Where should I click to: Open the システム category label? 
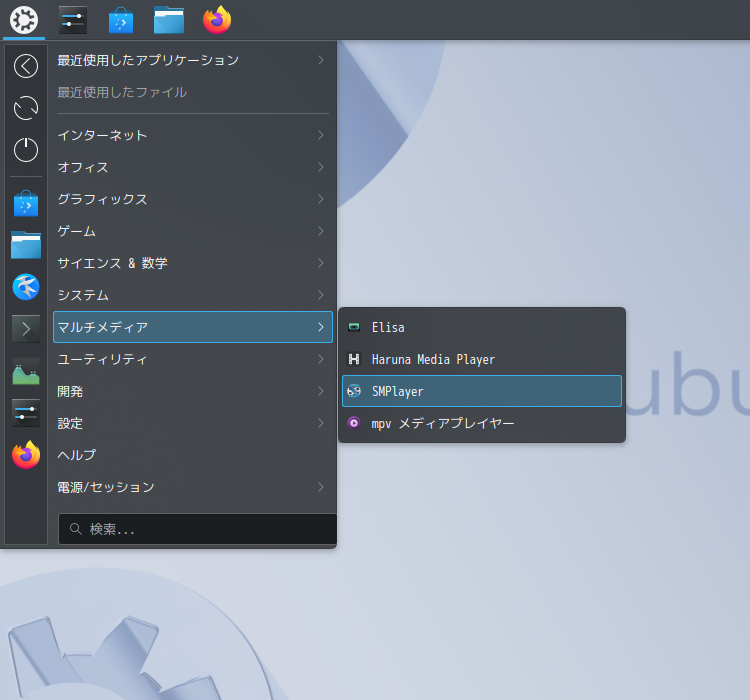point(83,295)
